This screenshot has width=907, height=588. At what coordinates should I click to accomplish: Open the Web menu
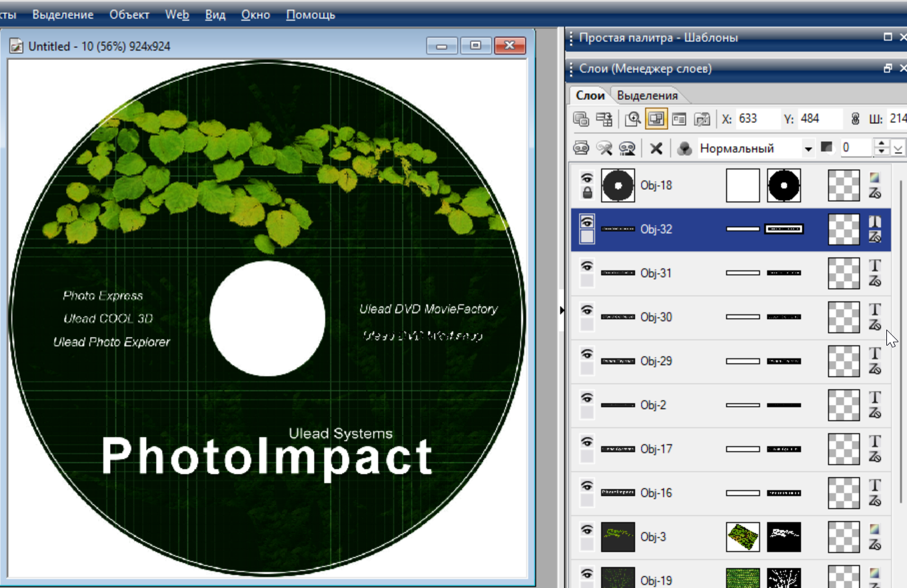[x=177, y=15]
